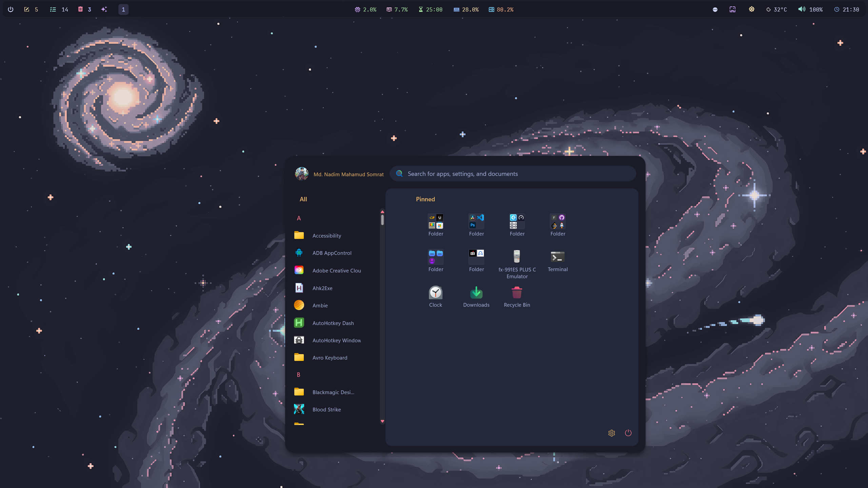Open the pinned folder with the speedometer icon
The height and width of the screenshot is (488, 868).
point(517,225)
